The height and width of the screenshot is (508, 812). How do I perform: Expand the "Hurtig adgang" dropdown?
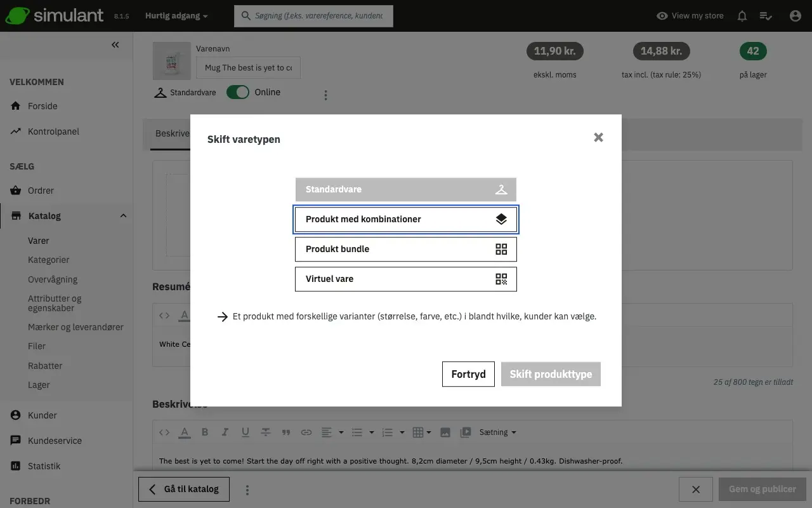click(x=176, y=16)
